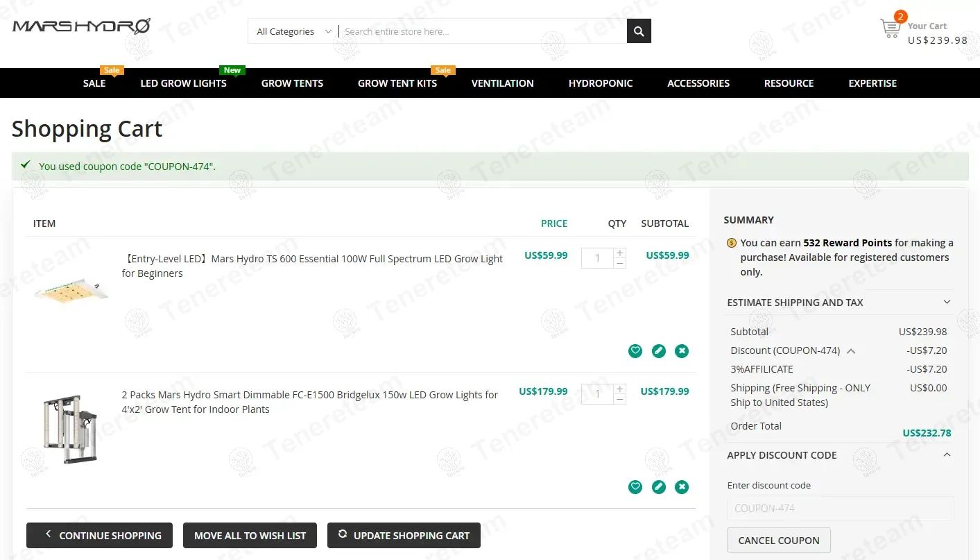Decrease TS 600 quantity with minus

point(620,264)
